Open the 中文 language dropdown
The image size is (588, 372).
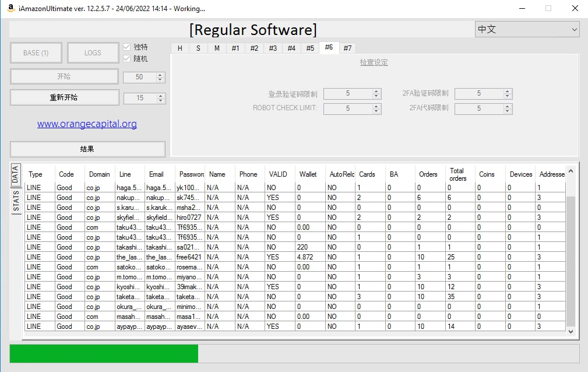pyautogui.click(x=527, y=29)
